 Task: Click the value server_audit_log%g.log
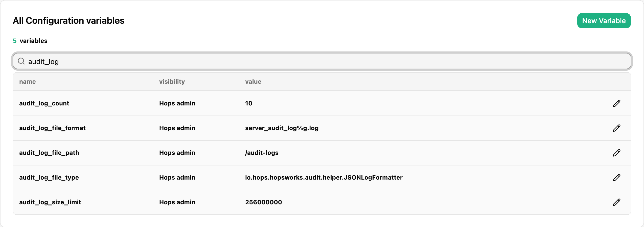[282, 128]
